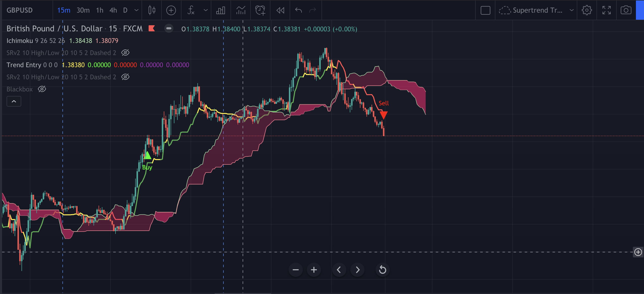Click the GBPUSD symbol search
The image size is (644, 294).
click(x=20, y=10)
